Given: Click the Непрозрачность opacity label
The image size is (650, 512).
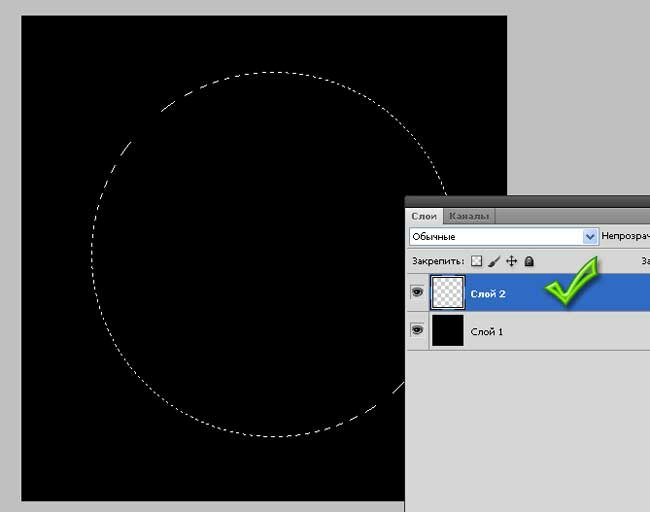Looking at the screenshot, I should point(626,236).
